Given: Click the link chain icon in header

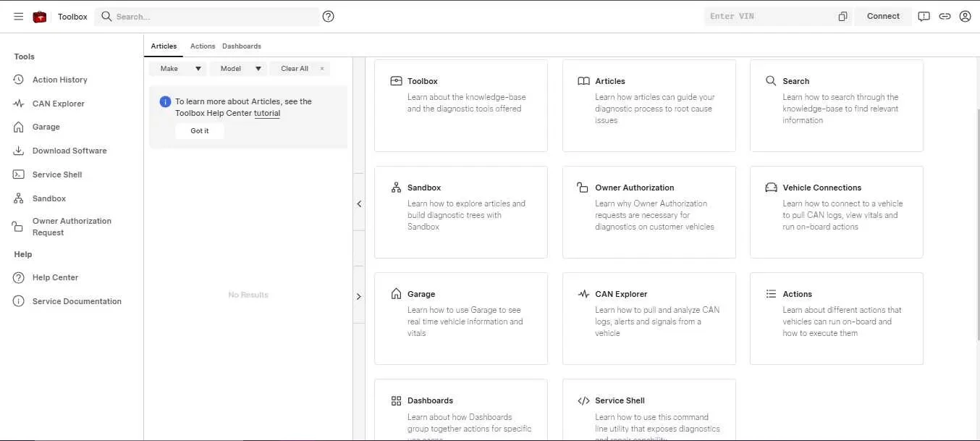Looking at the screenshot, I should [945, 16].
